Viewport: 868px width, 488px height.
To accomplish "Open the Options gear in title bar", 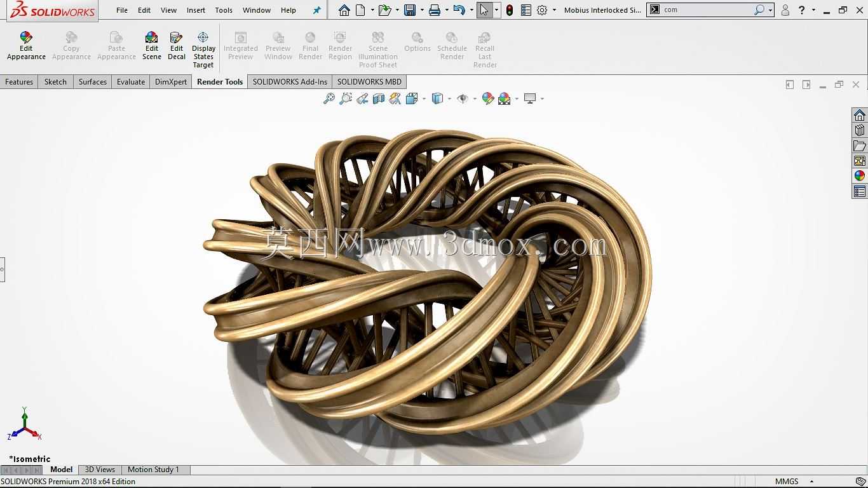I will tap(542, 10).
